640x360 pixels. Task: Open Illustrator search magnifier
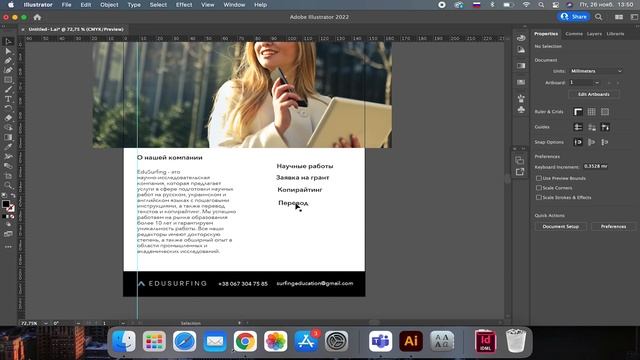tap(598, 17)
